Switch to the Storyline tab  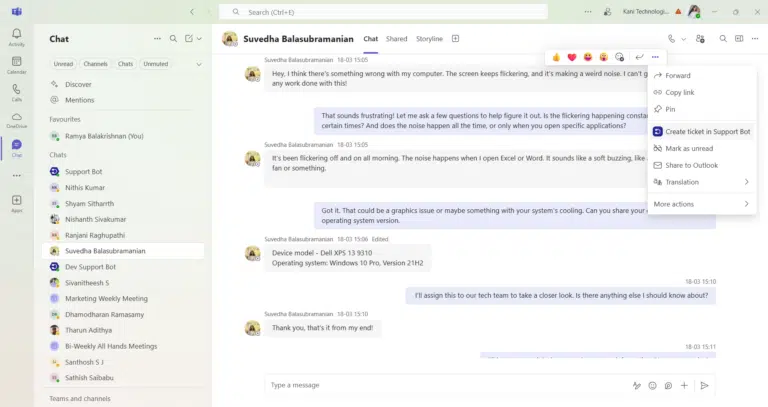[429, 39]
